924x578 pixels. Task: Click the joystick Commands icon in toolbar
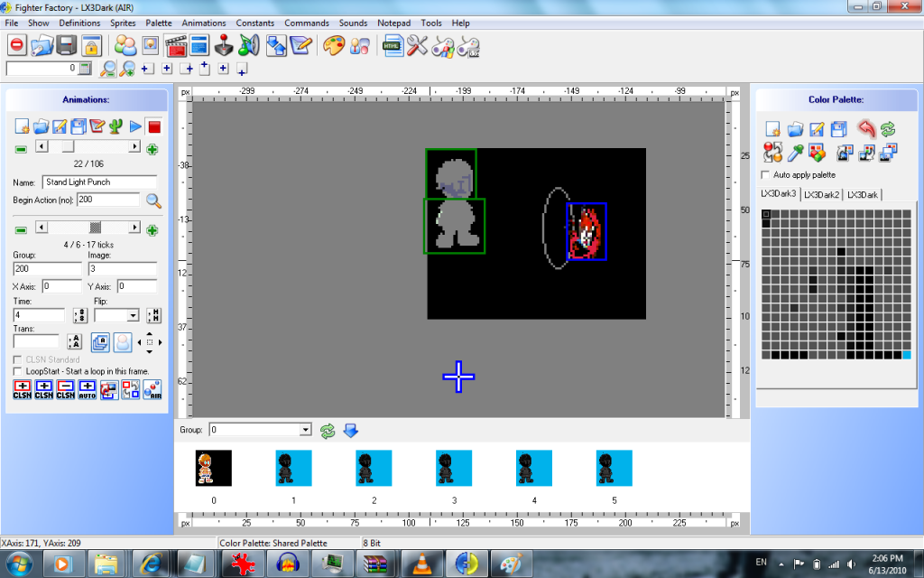coord(225,44)
